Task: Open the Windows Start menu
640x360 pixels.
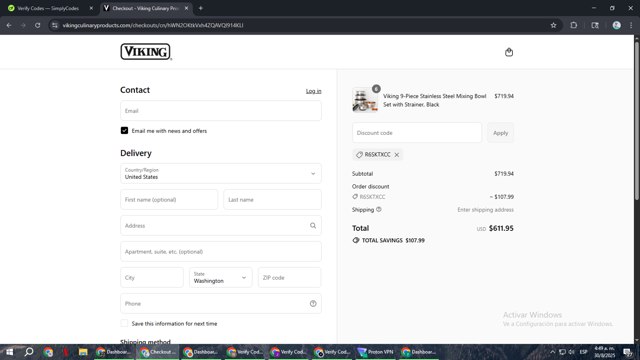Action: (x=9, y=352)
